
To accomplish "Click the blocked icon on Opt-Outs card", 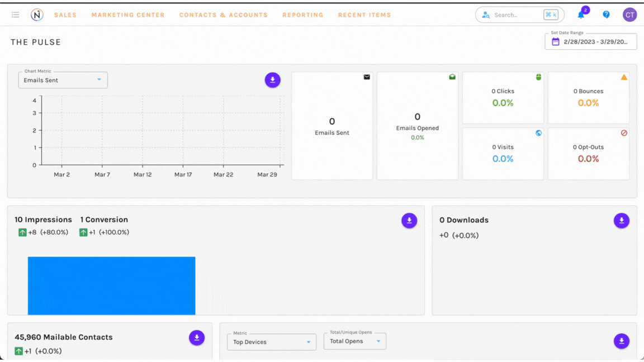I will tap(624, 133).
